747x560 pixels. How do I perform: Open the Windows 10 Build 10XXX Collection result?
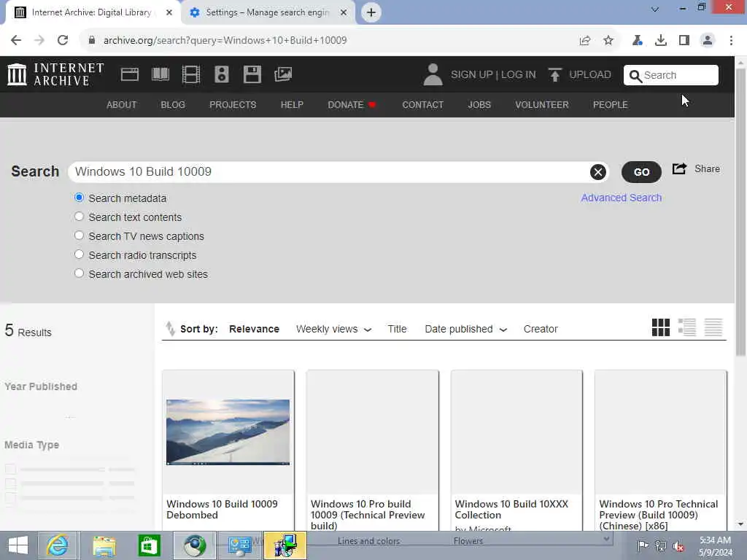tap(516, 450)
